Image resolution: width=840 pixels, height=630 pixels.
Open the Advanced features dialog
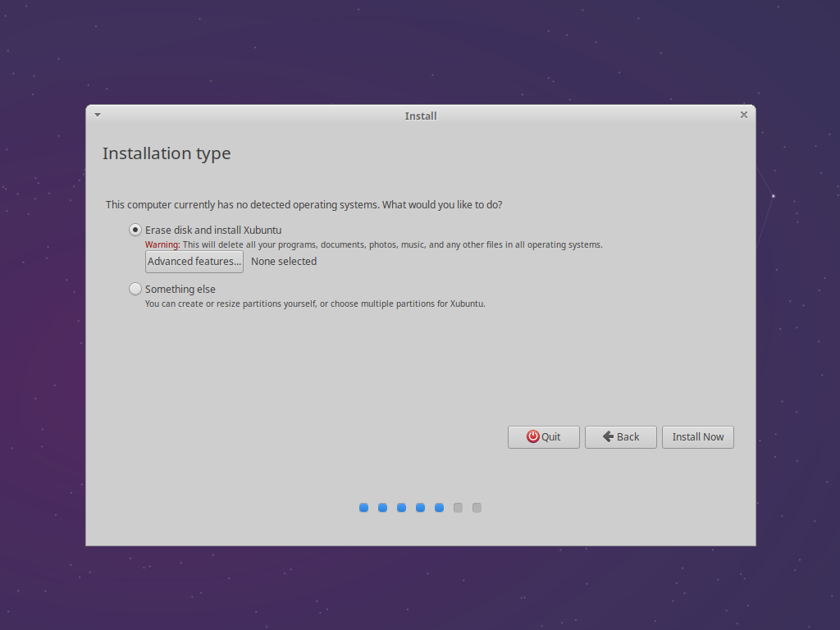194,261
